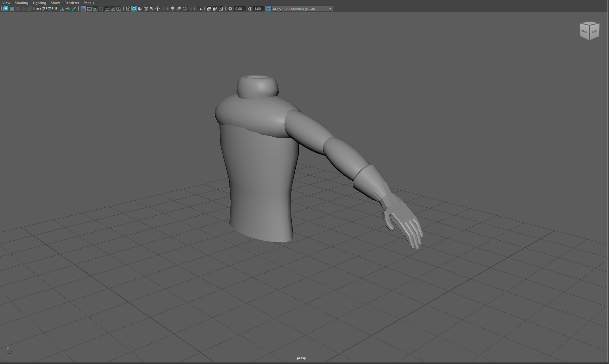Click the camera Bookmarks icon
The image size is (609, 364).
pyautogui.click(x=56, y=9)
